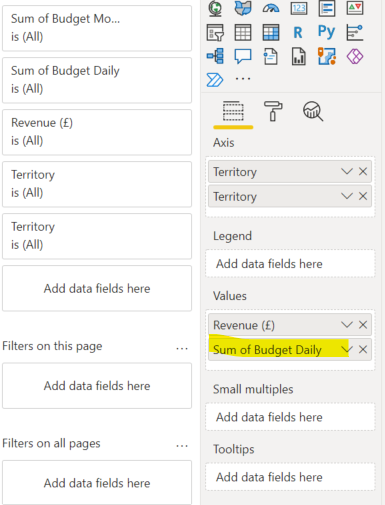Screen dimensions: 385x505
Task: Select the Slicer visual
Action: [x=215, y=32]
